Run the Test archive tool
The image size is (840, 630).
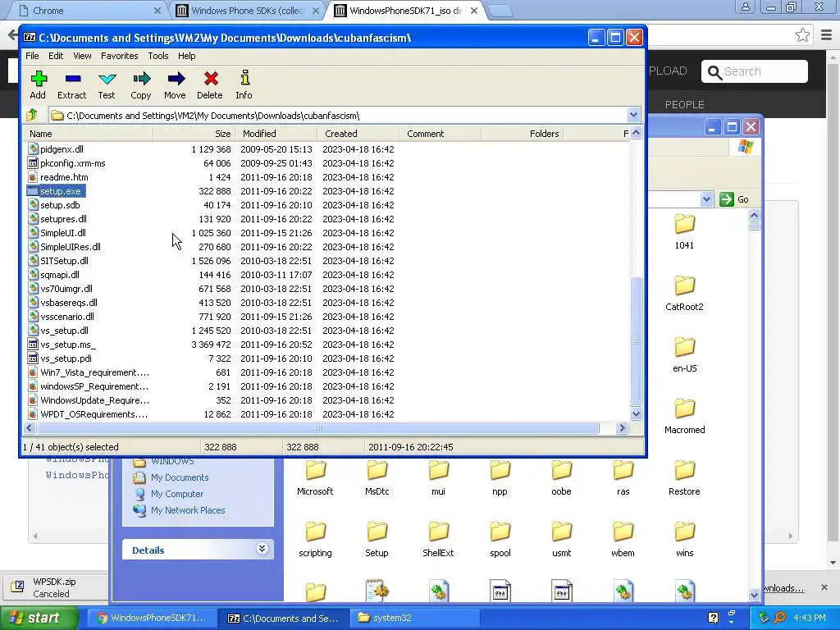(x=107, y=84)
